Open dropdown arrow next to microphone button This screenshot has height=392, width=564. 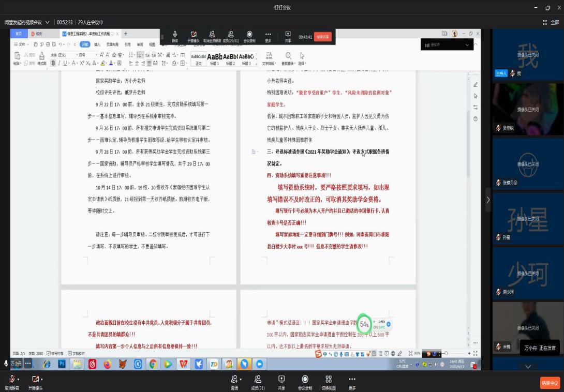(18, 380)
